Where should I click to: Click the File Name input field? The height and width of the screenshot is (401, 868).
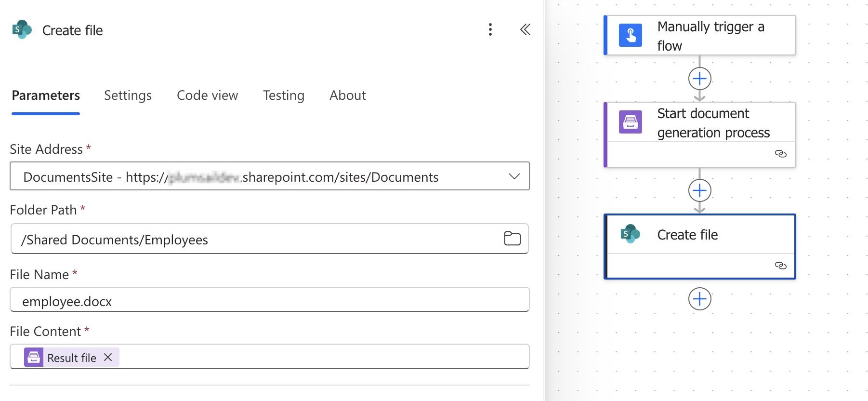(x=270, y=301)
